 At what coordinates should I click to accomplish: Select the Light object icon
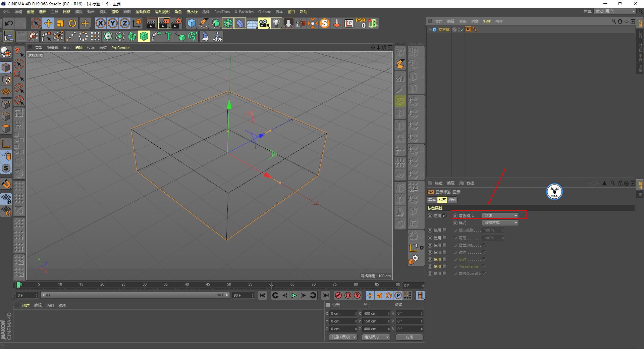click(275, 23)
